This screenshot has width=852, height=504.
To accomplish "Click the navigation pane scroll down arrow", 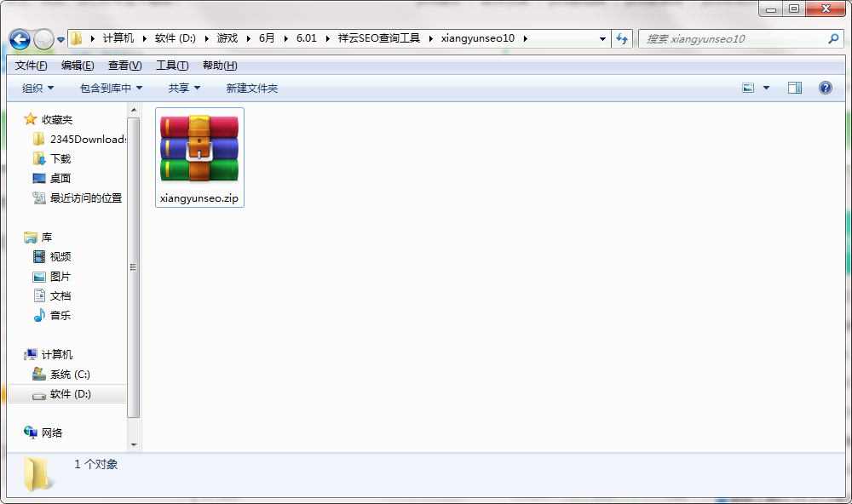I will point(134,445).
